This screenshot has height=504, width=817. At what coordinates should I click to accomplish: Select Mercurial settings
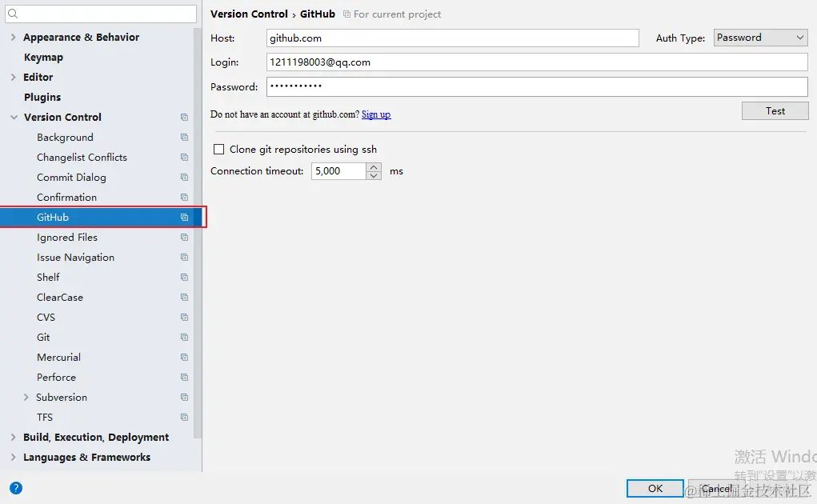(59, 357)
